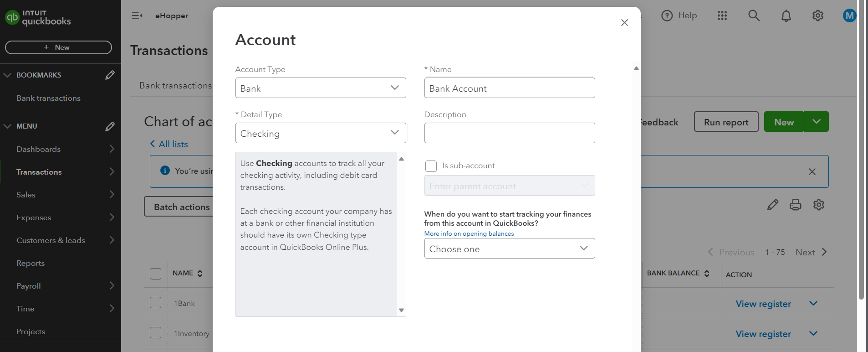Viewport: 868px width, 352px height.
Task: Open Customers & leads menu item
Action: 51,240
